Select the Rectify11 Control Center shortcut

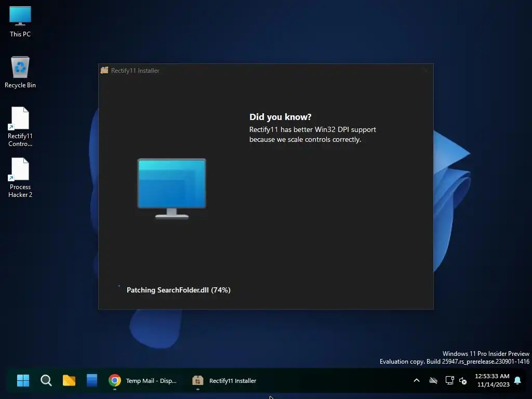tap(20, 127)
